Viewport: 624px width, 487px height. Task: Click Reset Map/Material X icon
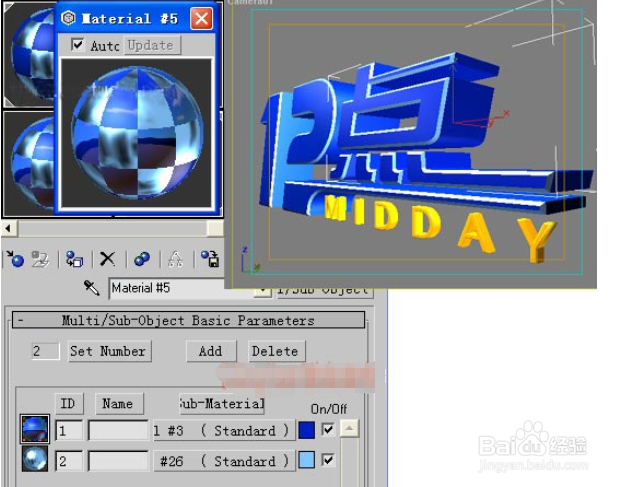tap(107, 259)
